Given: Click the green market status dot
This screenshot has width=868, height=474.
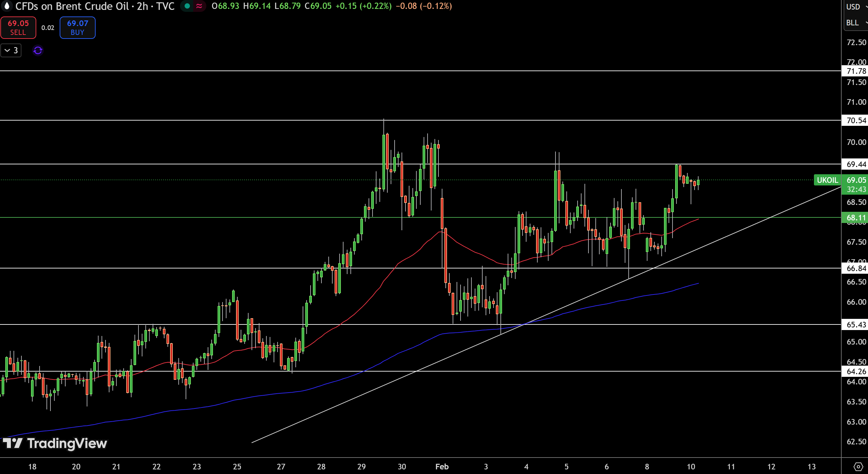Looking at the screenshot, I should click(187, 6).
